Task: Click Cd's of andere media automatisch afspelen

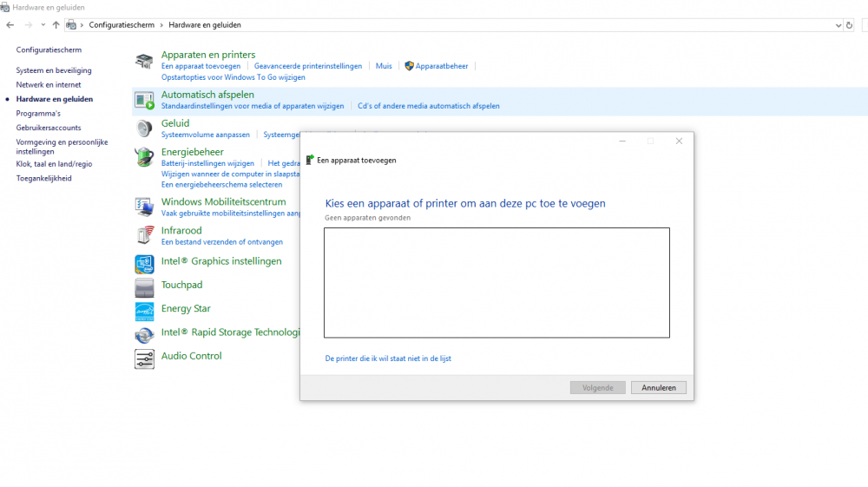Action: click(x=429, y=106)
